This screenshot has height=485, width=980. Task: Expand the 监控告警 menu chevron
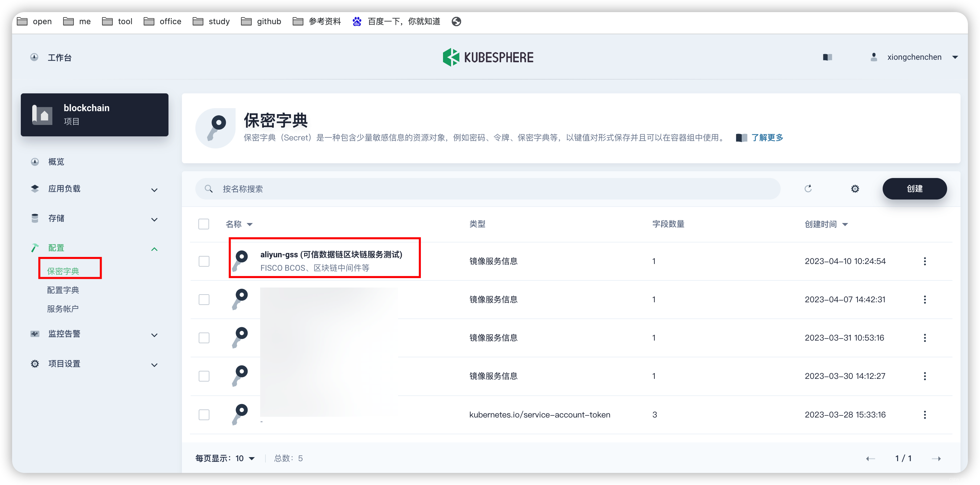pos(154,335)
